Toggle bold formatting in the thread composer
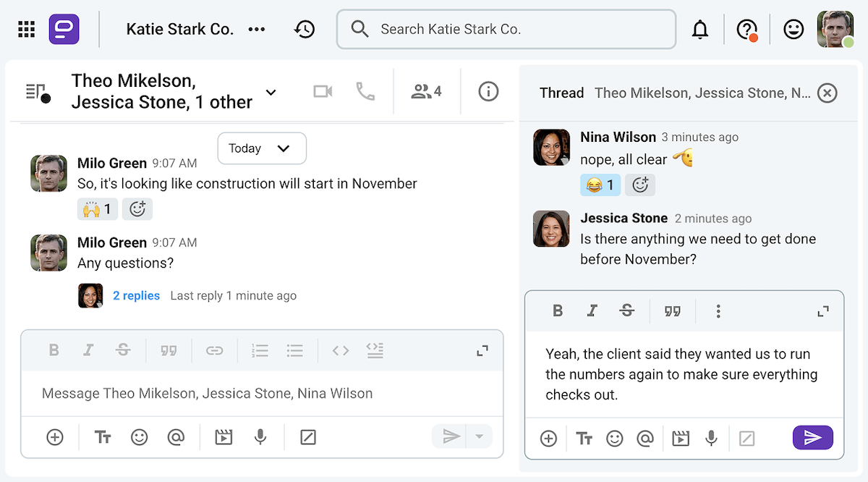This screenshot has height=482, width=868. pos(558,310)
